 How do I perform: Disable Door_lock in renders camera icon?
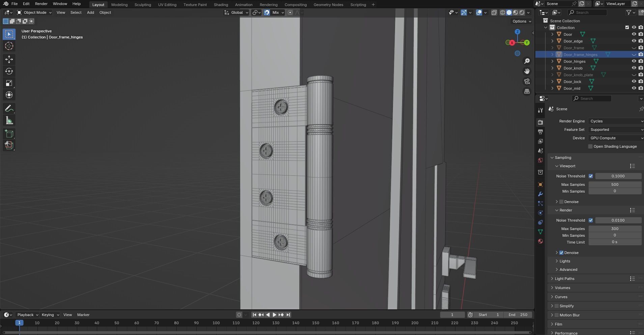(641, 81)
